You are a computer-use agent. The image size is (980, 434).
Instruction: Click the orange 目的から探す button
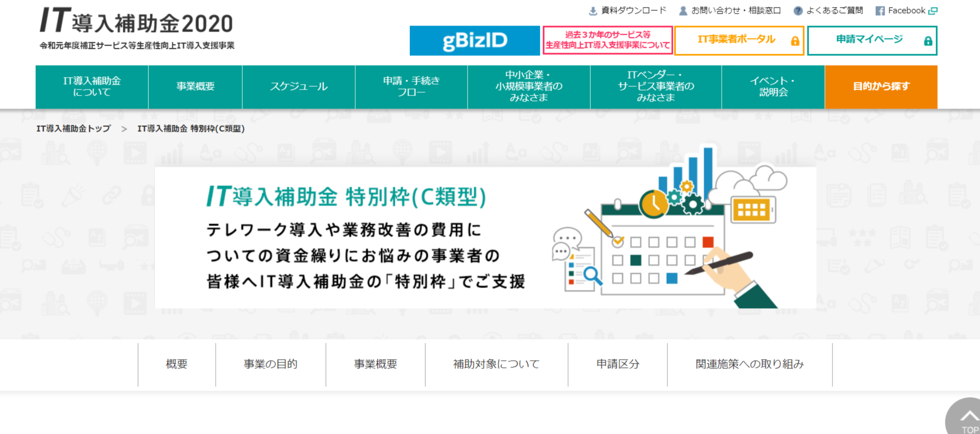point(881,87)
